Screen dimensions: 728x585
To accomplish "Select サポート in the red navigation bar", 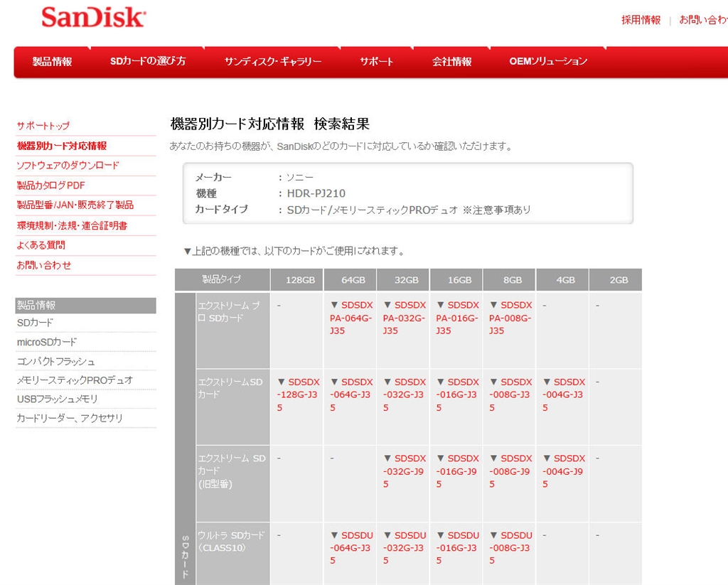I will coord(377,61).
